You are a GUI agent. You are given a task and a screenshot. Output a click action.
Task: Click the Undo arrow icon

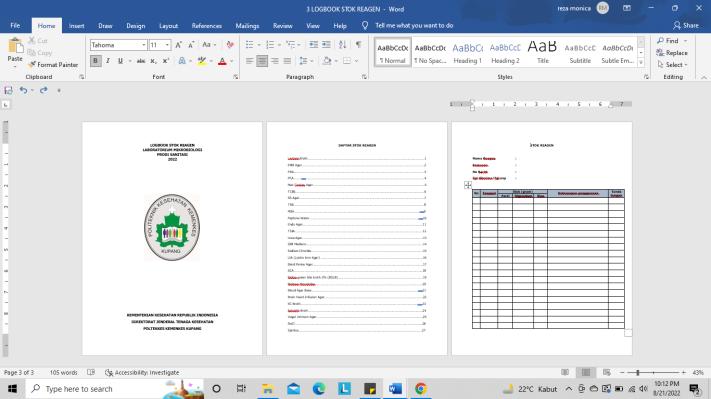coord(23,90)
